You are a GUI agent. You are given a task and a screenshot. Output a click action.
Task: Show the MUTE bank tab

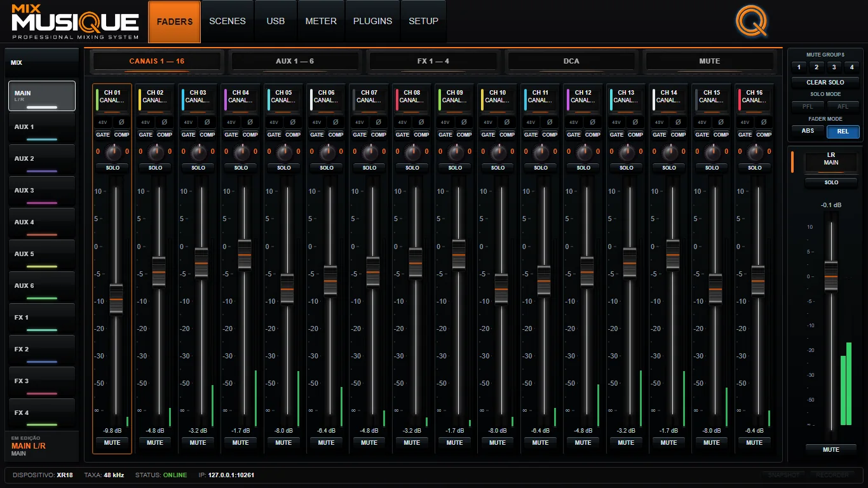tap(710, 61)
